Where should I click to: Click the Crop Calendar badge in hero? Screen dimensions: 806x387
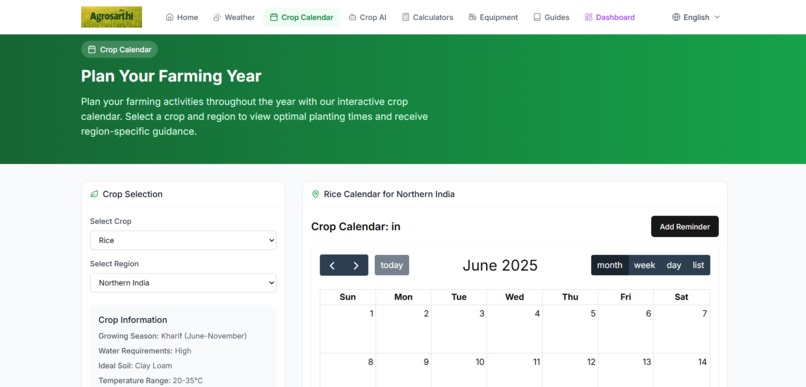click(x=119, y=49)
